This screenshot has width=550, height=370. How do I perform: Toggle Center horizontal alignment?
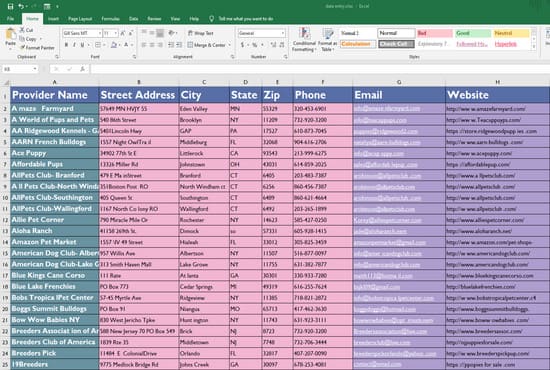pos(152,45)
